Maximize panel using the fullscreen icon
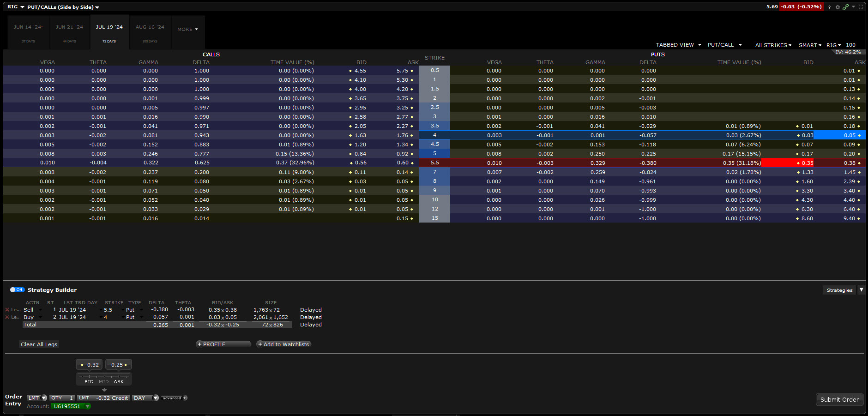 pos(861,7)
